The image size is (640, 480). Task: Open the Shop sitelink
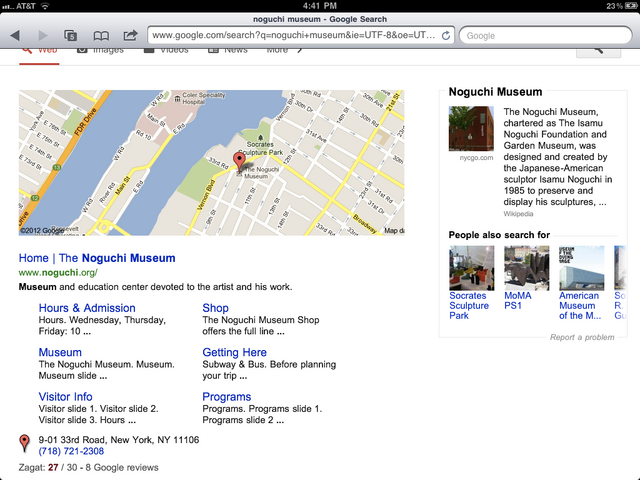tap(216, 308)
